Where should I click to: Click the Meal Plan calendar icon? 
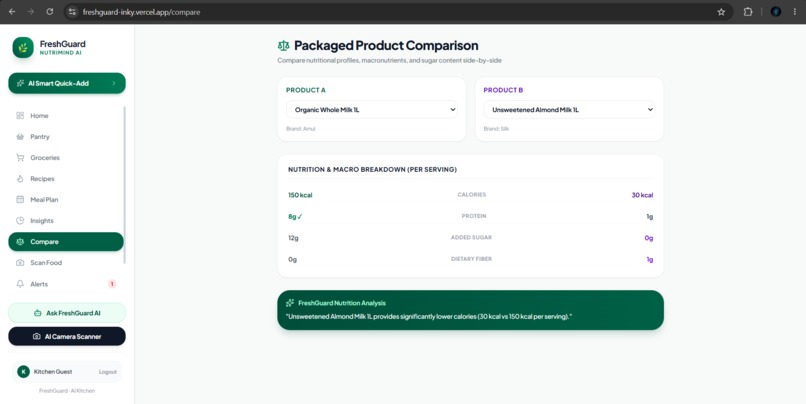coord(20,199)
